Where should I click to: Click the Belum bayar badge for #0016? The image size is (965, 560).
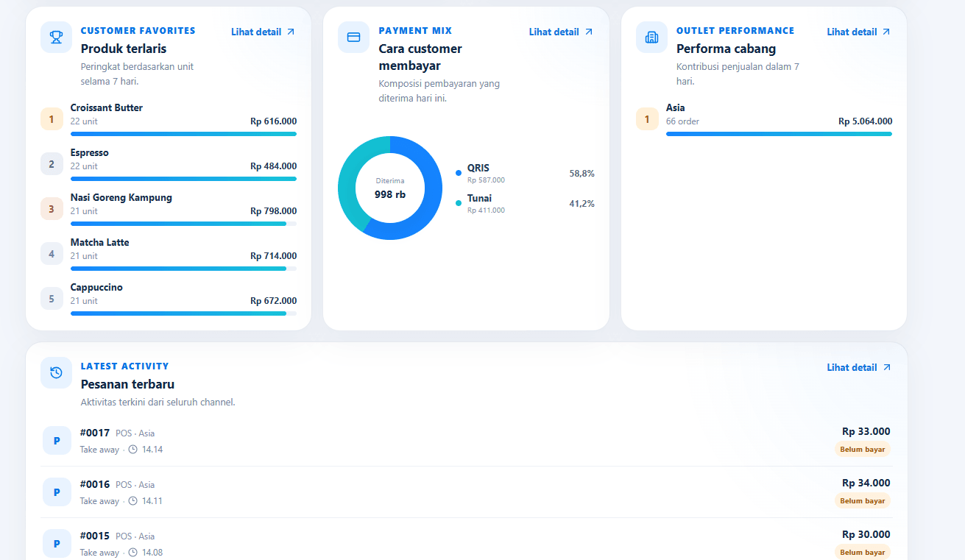click(x=863, y=501)
